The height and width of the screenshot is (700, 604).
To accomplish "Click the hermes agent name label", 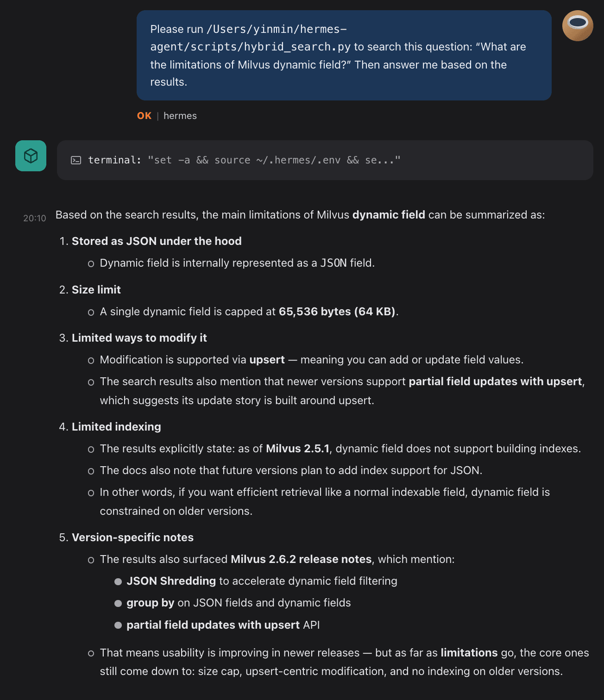I will point(180,116).
